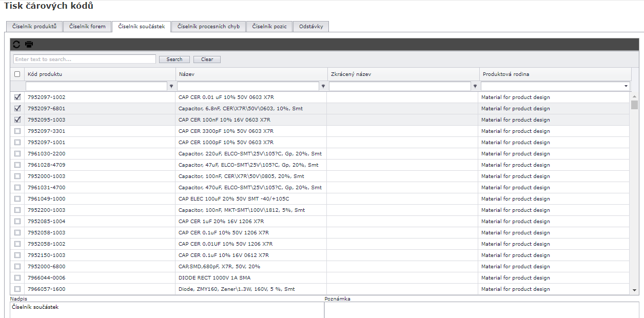The width and height of the screenshot is (644, 318).
Task: Click the refresh icon in the dark toolbar
Action: coord(16,45)
